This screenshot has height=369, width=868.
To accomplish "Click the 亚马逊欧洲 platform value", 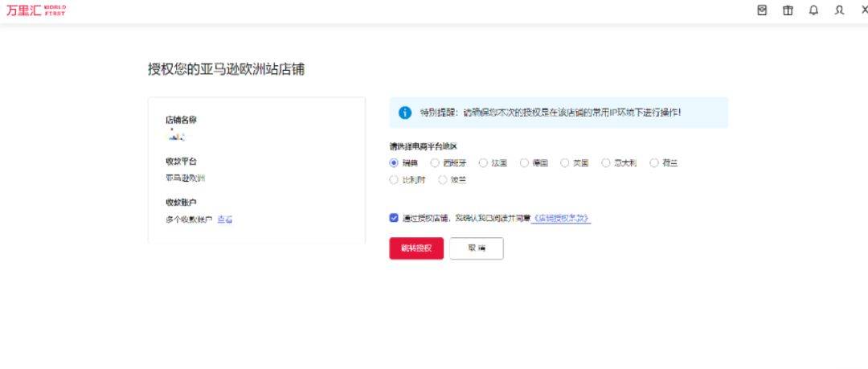I will pos(186,178).
